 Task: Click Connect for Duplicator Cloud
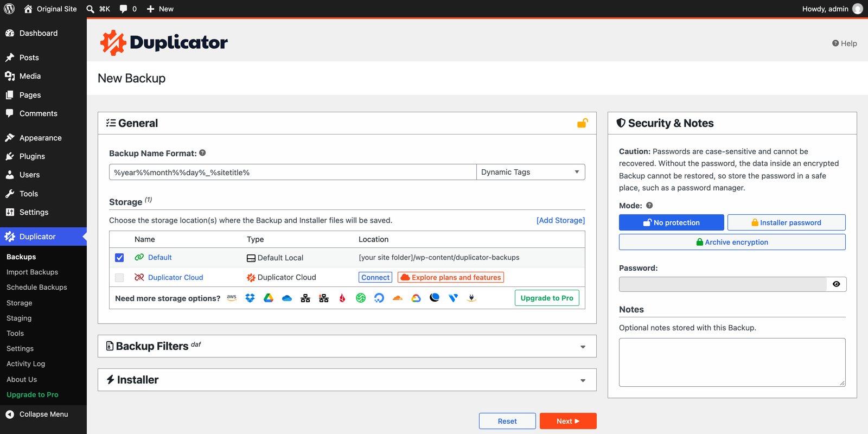tap(375, 277)
